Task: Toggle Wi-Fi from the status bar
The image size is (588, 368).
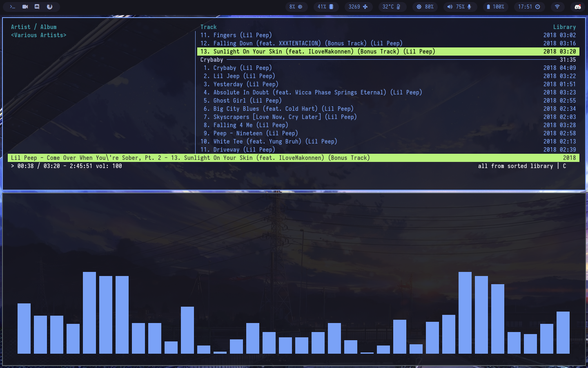Action: [558, 7]
